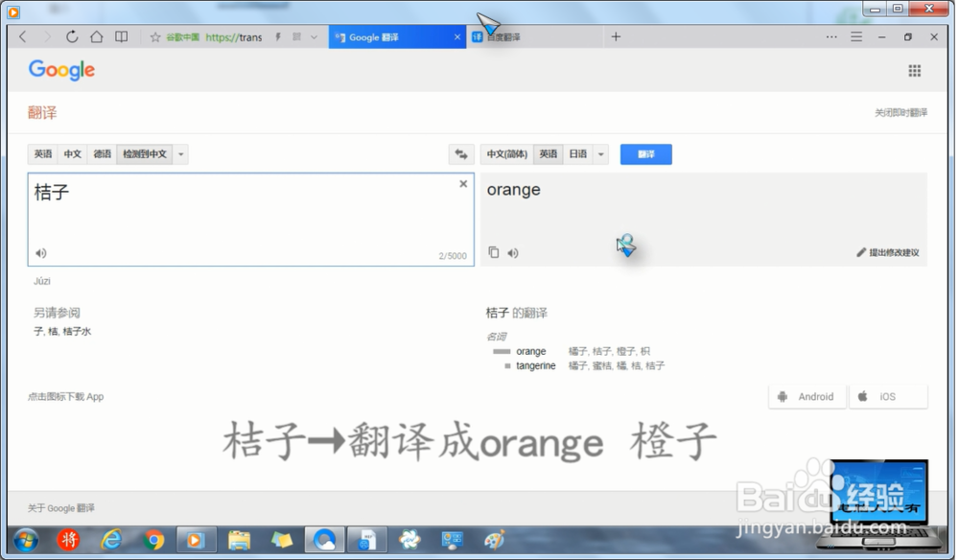
Task: Open the browser three-dots more menu
Action: point(831,36)
